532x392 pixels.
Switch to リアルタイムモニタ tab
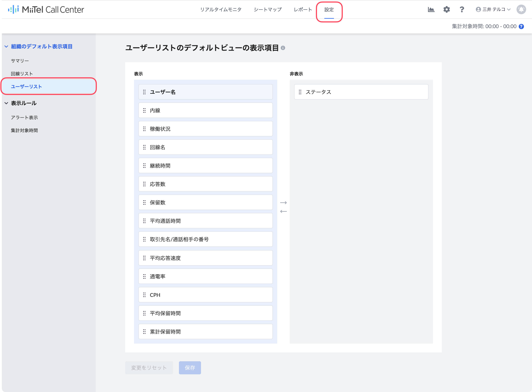coord(221,10)
